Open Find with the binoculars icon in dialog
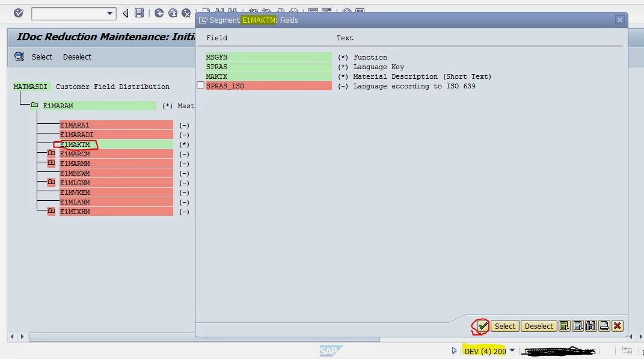 coord(590,326)
